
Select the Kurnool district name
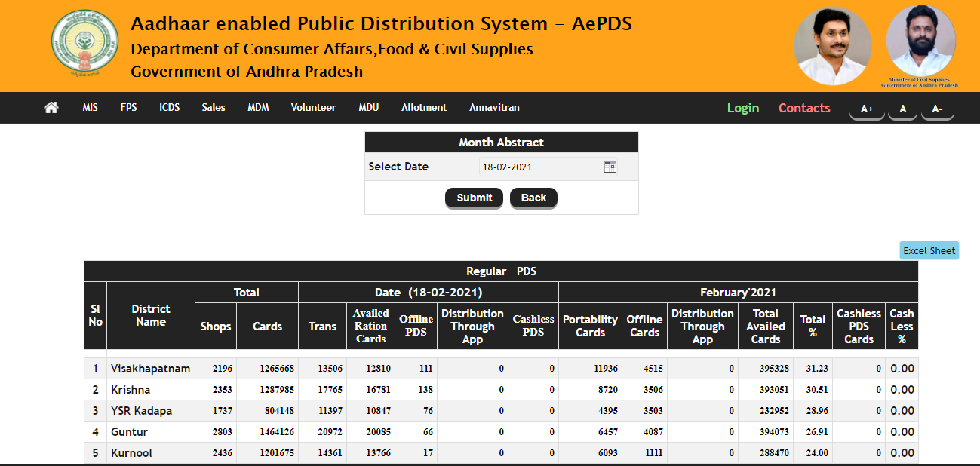131,453
